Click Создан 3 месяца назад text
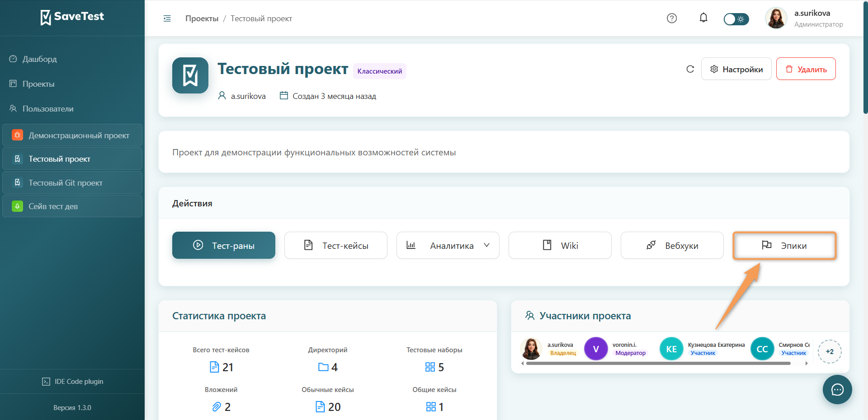Viewport: 868px width, 420px height. [x=334, y=96]
